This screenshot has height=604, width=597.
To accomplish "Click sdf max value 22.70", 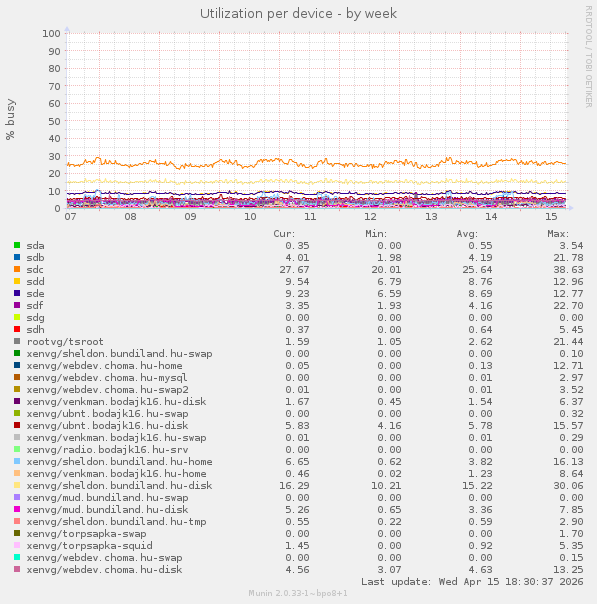I will [568, 305].
